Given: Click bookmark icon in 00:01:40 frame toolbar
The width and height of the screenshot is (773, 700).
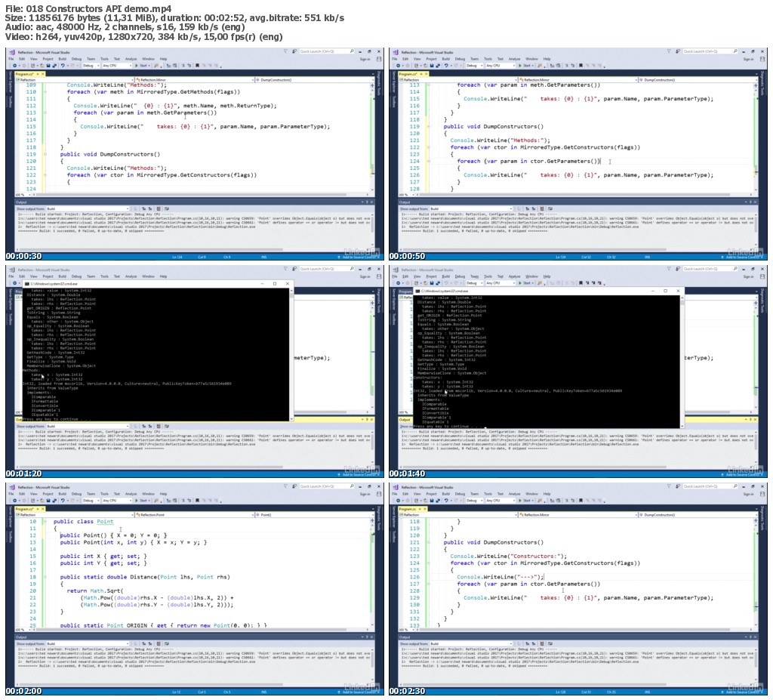Looking at the screenshot, I should click(x=581, y=283).
